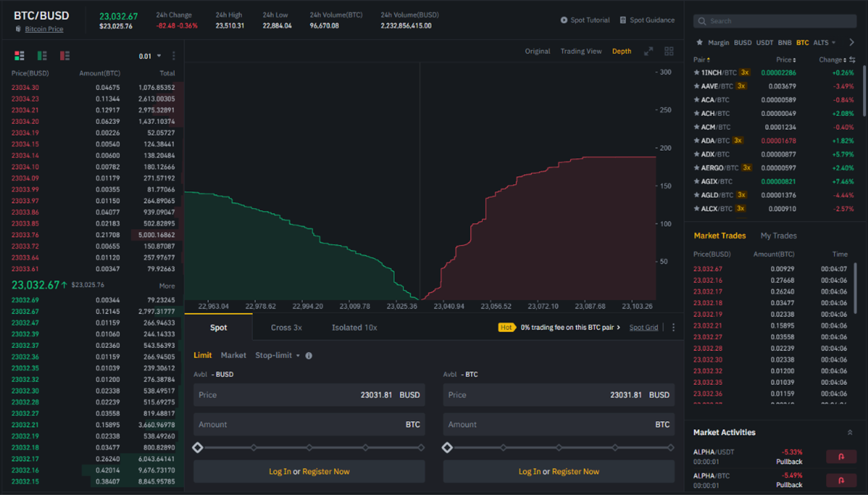Open the Spot Grid link
The height and width of the screenshot is (495, 868).
point(643,327)
